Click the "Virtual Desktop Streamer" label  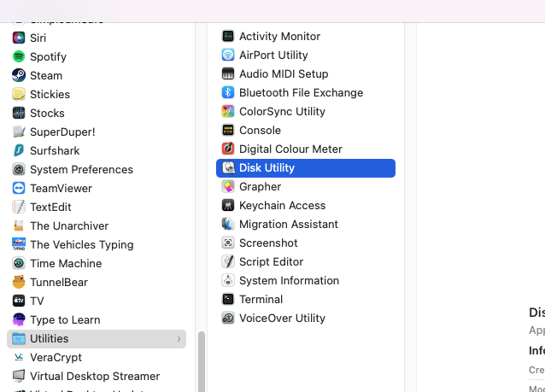(x=95, y=376)
